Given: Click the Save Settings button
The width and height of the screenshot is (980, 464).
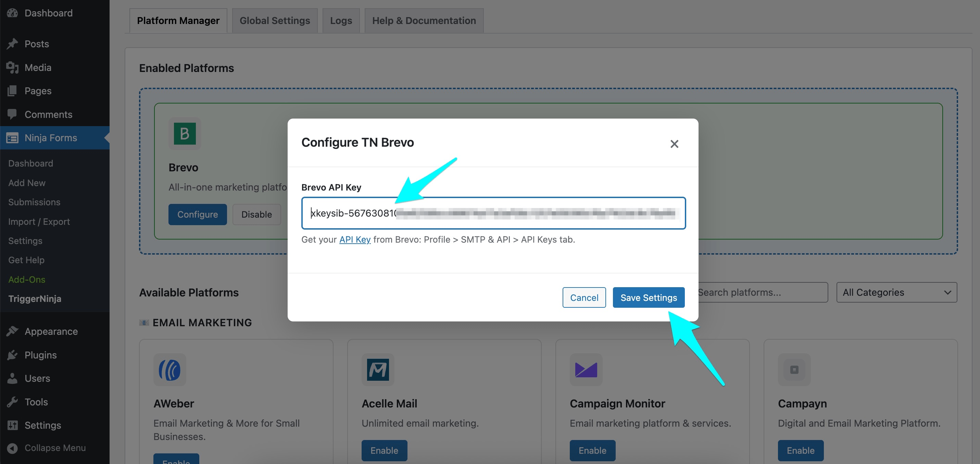Looking at the screenshot, I should (x=648, y=297).
